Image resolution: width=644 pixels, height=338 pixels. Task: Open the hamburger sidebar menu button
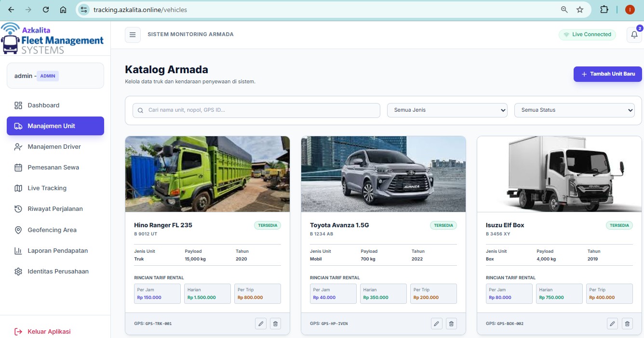pyautogui.click(x=133, y=35)
